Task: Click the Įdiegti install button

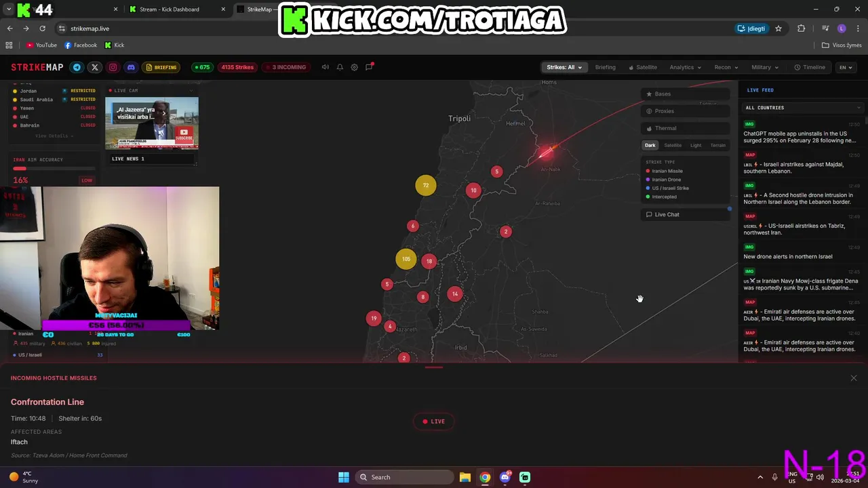Action: click(x=751, y=28)
